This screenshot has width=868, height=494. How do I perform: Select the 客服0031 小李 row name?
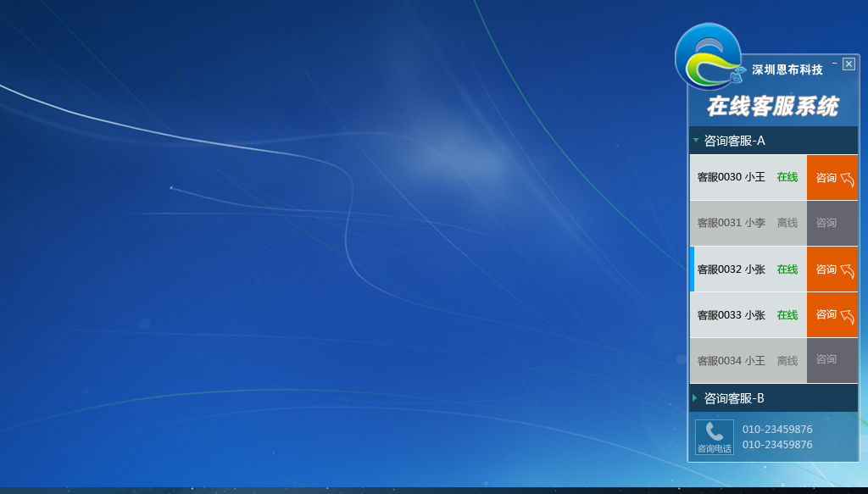731,223
